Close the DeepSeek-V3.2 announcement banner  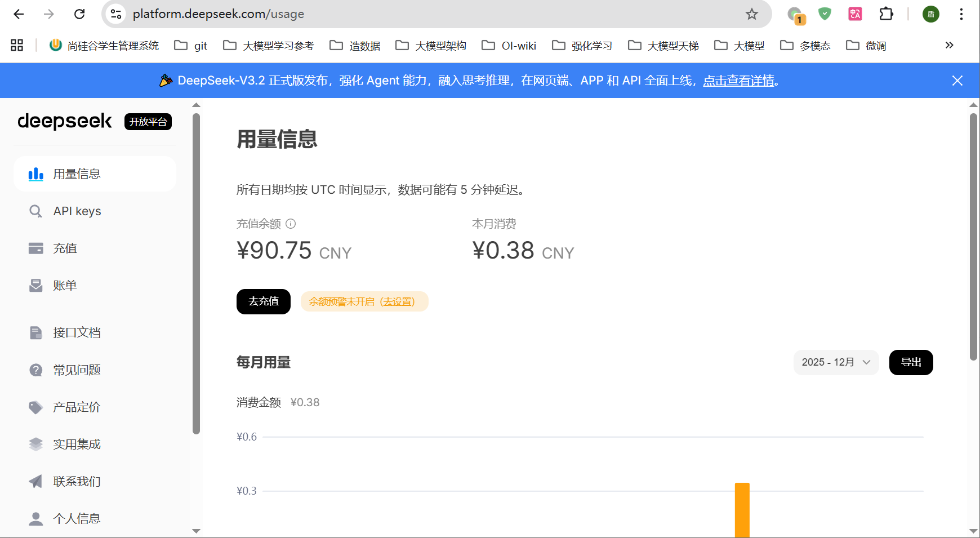957,81
